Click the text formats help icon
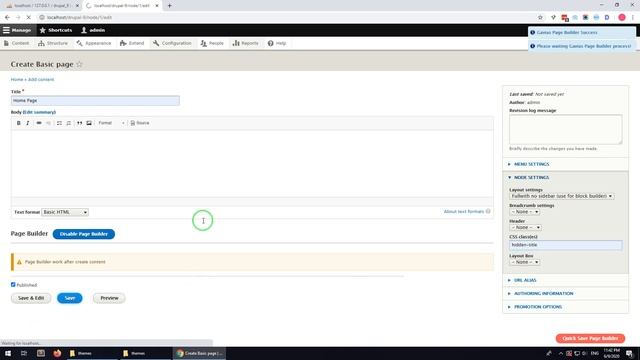 pyautogui.click(x=488, y=211)
